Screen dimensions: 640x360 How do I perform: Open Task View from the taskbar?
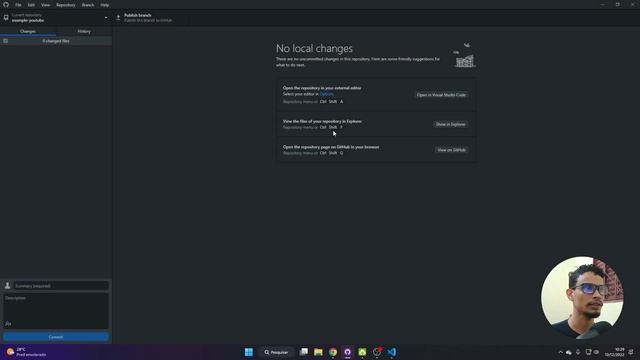point(304,352)
